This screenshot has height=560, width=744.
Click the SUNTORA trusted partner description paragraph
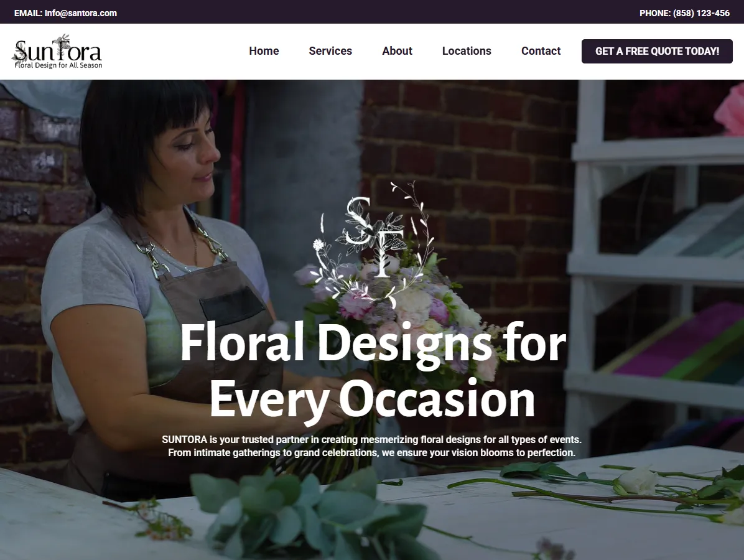(x=371, y=446)
